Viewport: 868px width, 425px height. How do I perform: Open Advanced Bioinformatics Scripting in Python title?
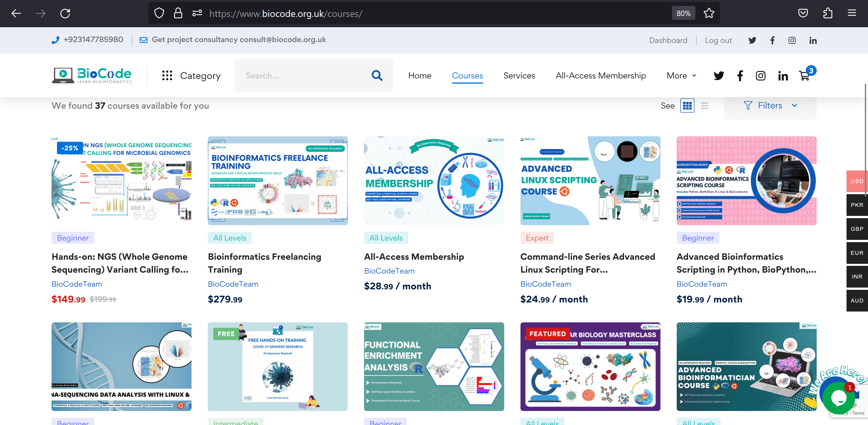(x=746, y=263)
